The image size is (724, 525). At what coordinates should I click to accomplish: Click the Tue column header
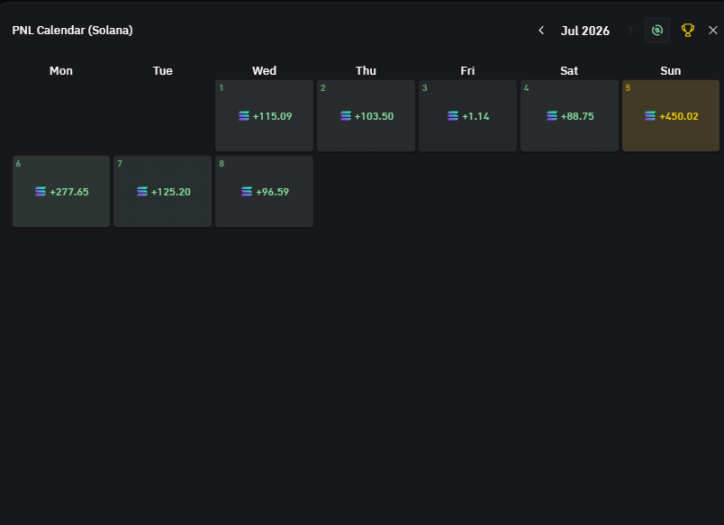click(163, 71)
